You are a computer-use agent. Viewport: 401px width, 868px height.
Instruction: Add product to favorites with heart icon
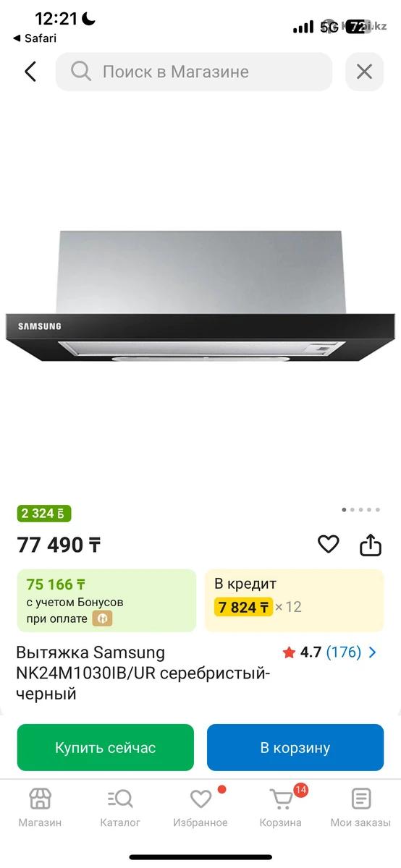(x=329, y=544)
